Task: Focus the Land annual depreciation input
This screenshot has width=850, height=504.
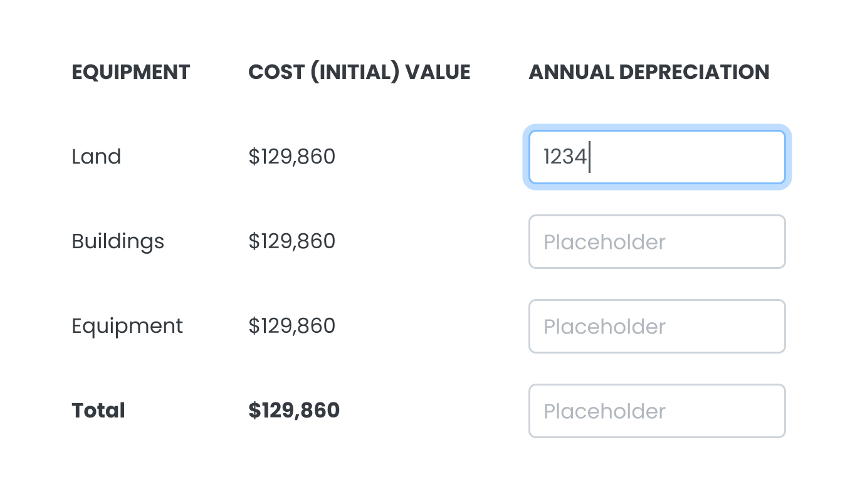Action: pos(657,157)
